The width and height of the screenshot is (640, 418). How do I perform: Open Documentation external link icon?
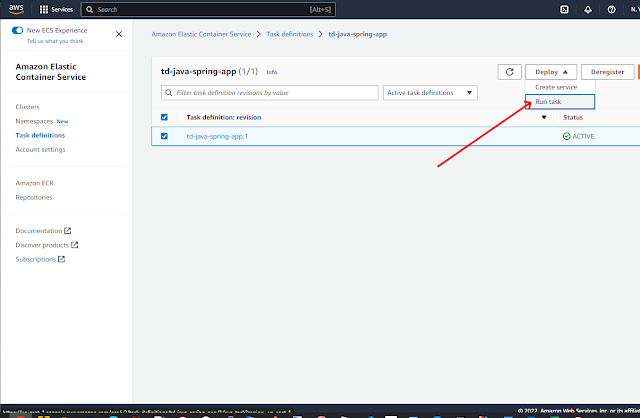pyautogui.click(x=68, y=231)
